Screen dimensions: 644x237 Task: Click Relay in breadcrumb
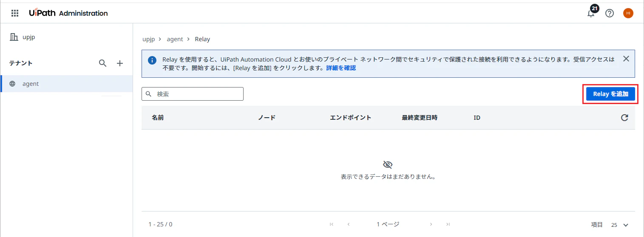point(202,39)
